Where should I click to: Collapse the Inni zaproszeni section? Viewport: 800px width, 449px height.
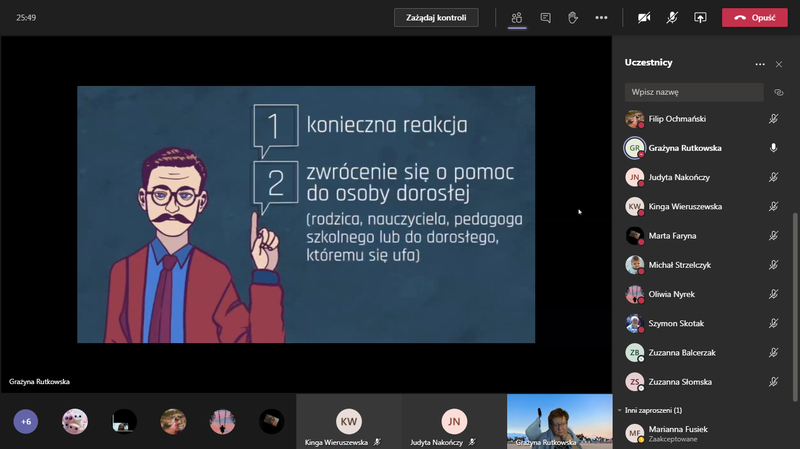pos(619,410)
